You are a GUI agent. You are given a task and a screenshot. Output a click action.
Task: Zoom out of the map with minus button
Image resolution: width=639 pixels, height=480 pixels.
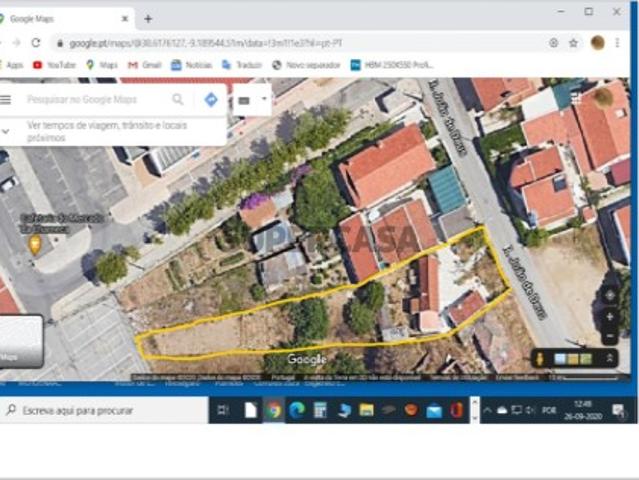point(610,336)
